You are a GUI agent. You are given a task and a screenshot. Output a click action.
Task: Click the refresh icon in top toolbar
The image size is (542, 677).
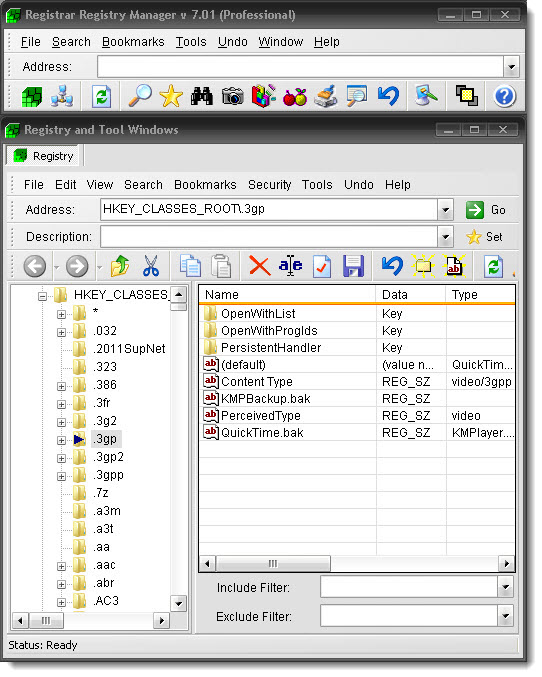click(x=101, y=96)
